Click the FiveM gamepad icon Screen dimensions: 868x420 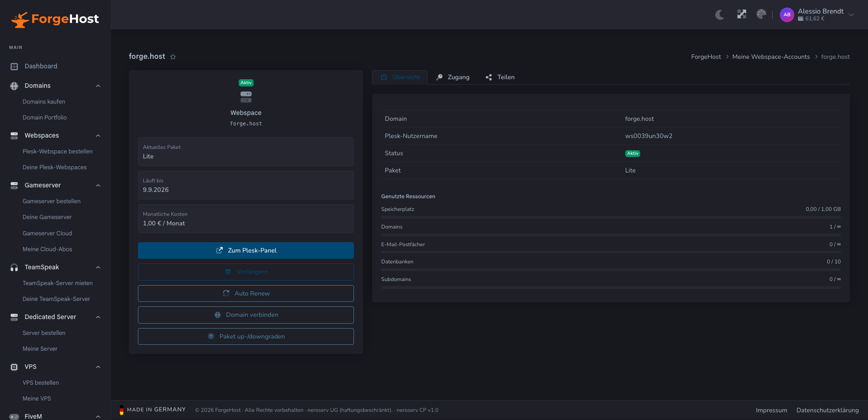click(14, 416)
